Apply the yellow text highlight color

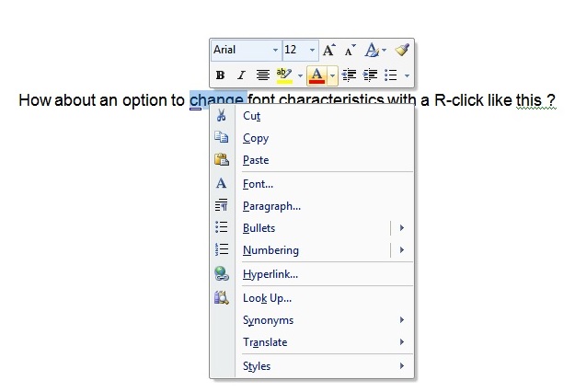(284, 75)
